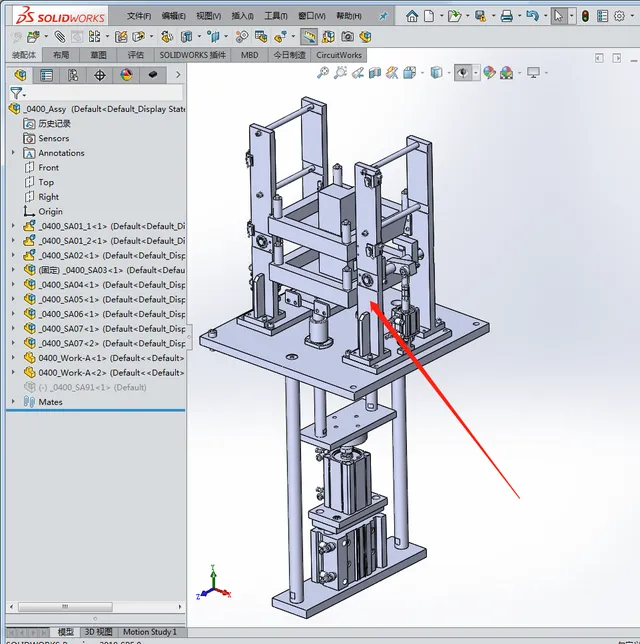Click the tree filter funnel icon
The width and height of the screenshot is (640, 644).
point(16,93)
